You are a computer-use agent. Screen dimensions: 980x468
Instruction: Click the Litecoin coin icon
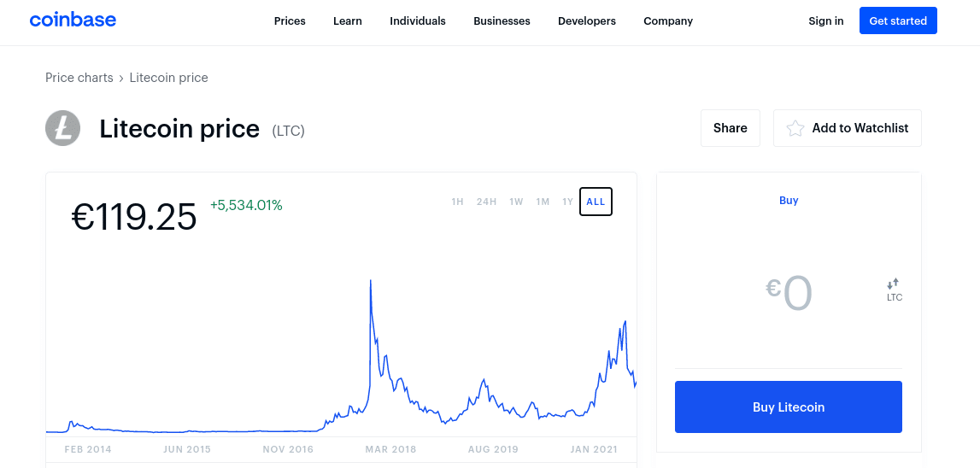pos(63,128)
